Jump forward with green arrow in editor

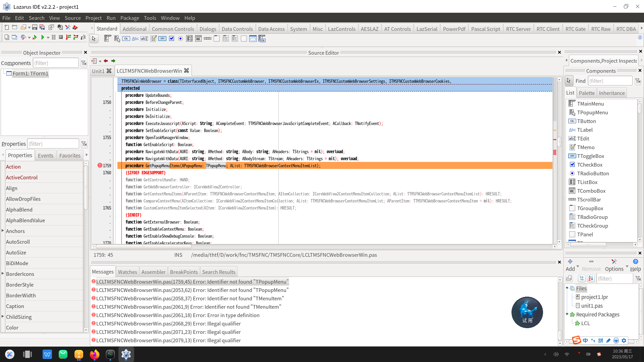[113, 61]
